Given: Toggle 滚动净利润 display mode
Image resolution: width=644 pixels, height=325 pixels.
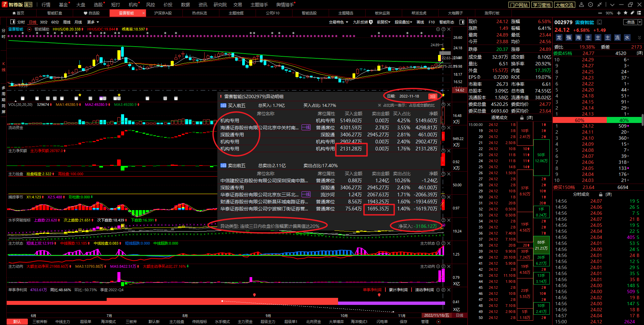Looking at the screenshot, I should point(424,290).
